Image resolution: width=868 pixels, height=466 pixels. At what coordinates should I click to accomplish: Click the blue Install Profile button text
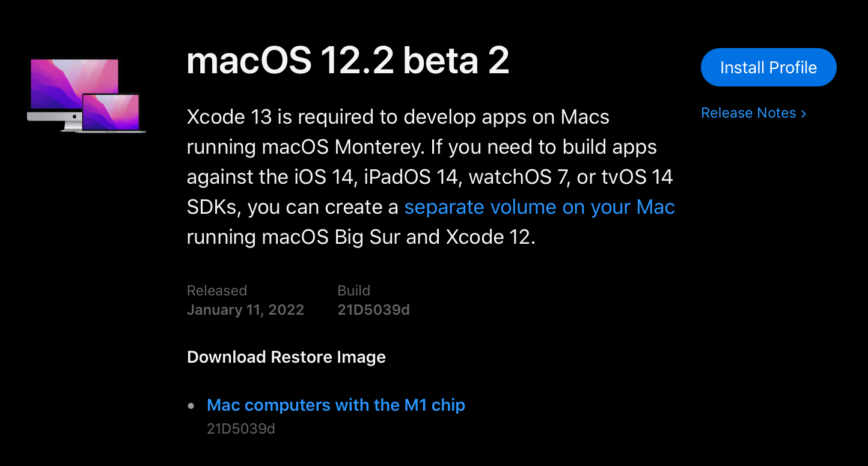[x=768, y=67]
